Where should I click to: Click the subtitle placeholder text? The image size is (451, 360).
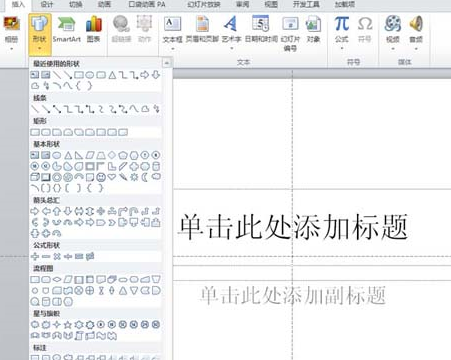click(293, 295)
